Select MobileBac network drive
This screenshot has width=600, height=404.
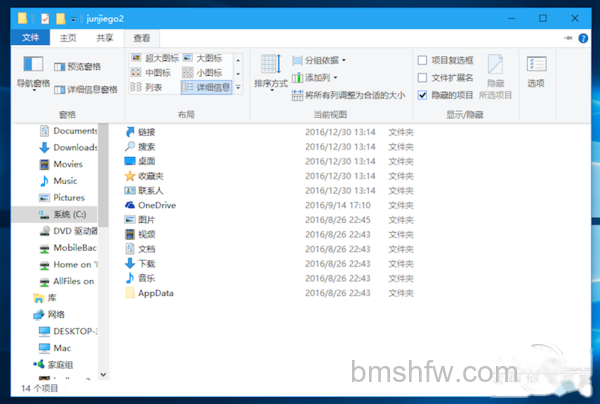[68, 248]
